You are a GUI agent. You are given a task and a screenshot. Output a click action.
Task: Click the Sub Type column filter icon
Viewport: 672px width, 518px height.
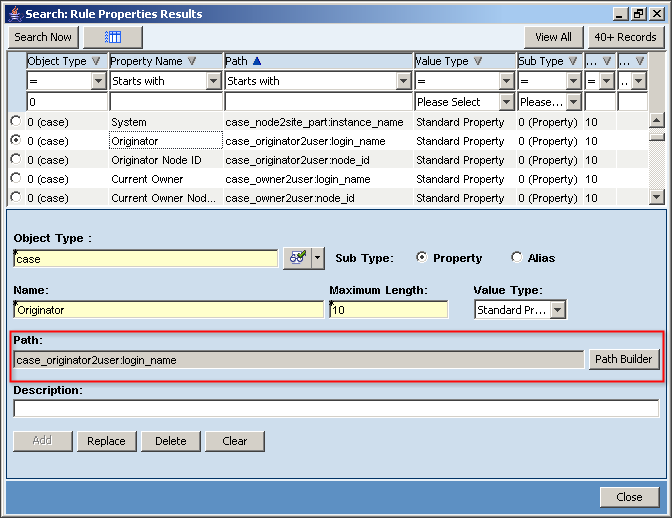click(x=573, y=61)
